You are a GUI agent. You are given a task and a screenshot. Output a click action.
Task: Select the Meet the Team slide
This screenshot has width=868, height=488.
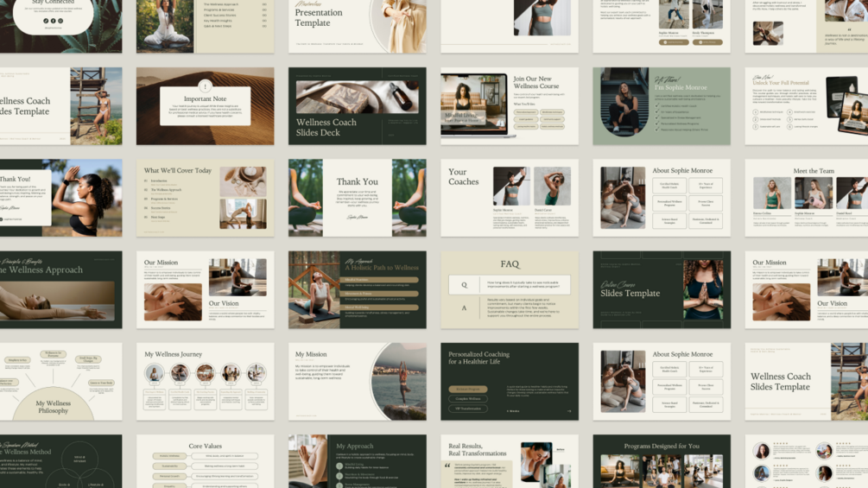807,198
